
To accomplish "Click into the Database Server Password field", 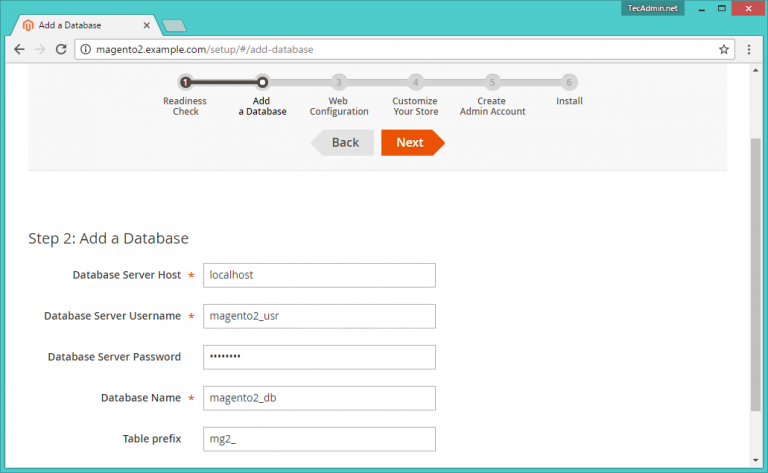I will [319, 357].
